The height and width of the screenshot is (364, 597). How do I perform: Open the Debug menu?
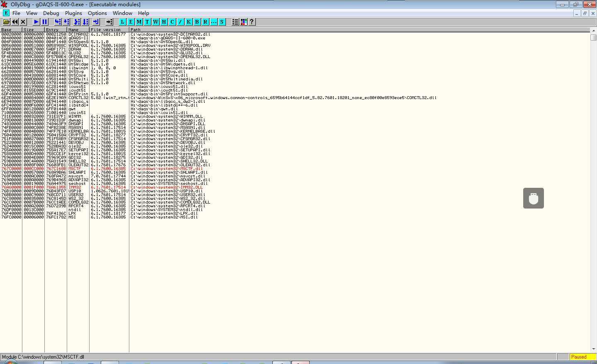pyautogui.click(x=51, y=13)
